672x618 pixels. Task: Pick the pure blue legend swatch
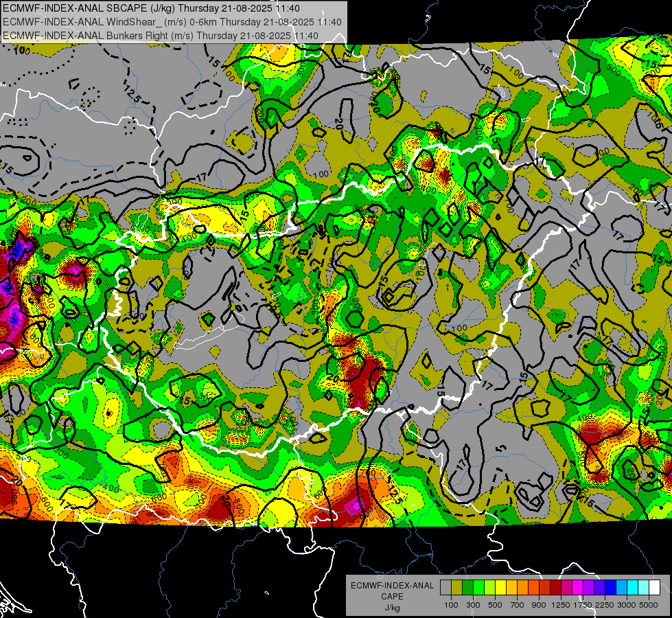click(611, 588)
